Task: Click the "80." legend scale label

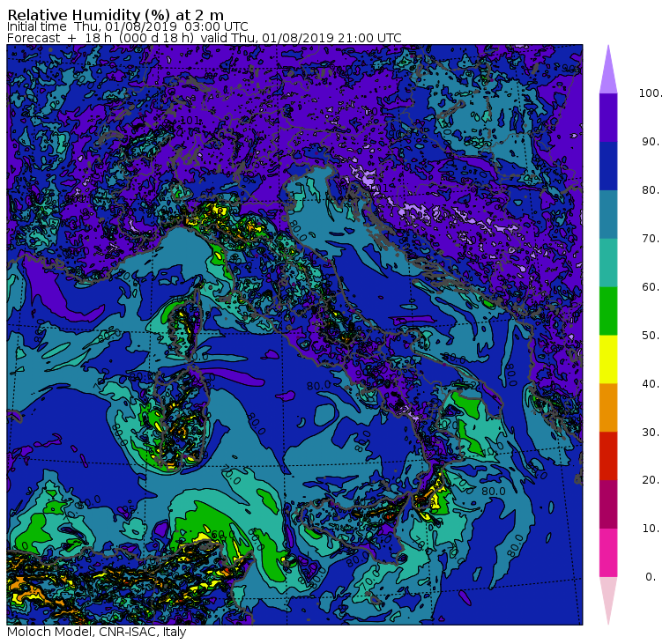Action: (651, 190)
